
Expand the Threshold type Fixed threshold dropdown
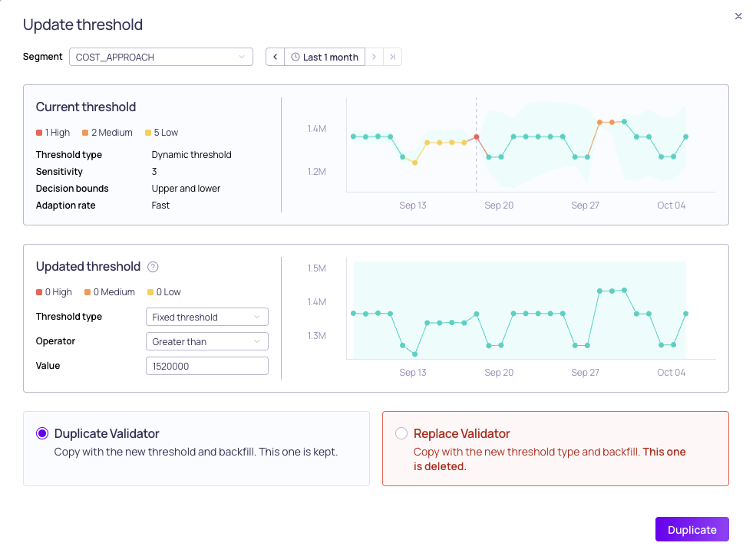pos(206,317)
